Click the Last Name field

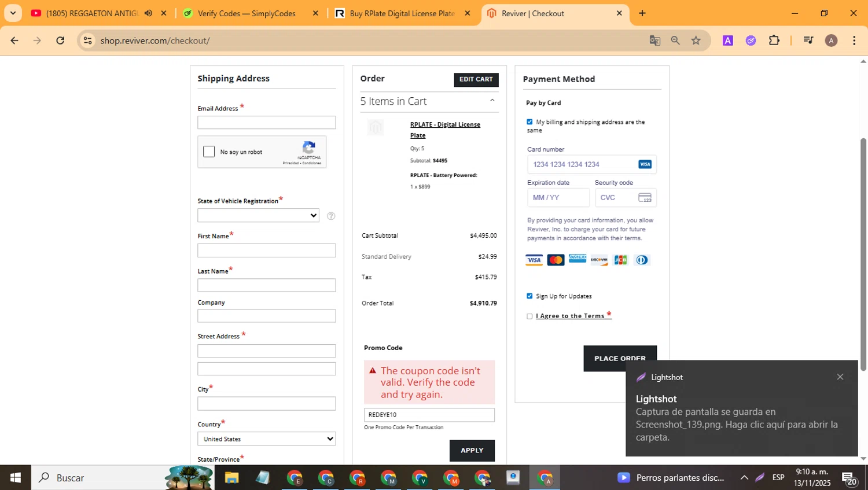pos(267,285)
